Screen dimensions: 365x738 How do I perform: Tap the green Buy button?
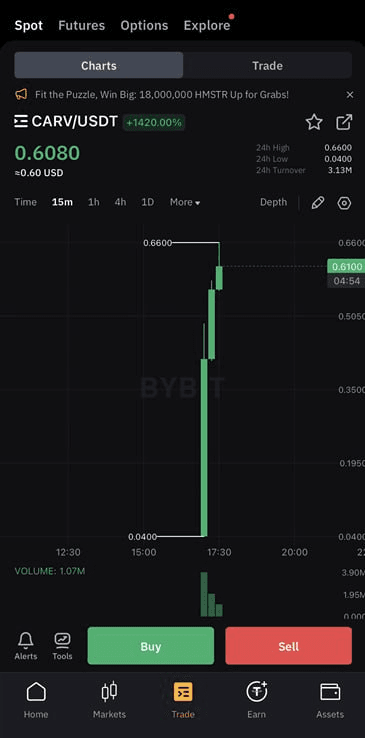coord(151,646)
